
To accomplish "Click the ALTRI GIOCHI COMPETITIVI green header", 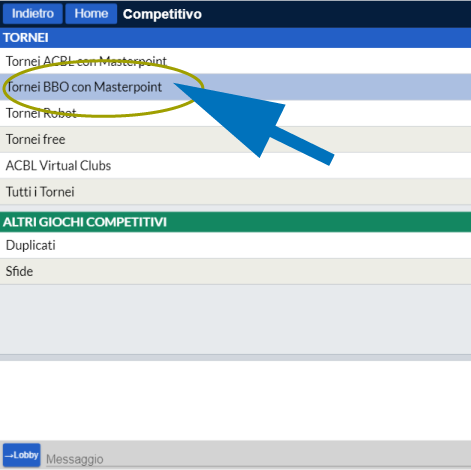I will point(235,222).
